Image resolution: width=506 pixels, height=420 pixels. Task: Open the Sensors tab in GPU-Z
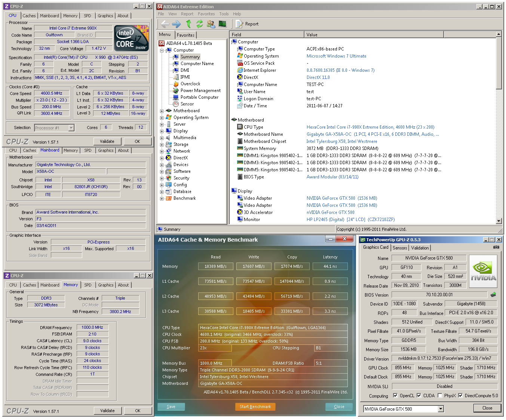click(400, 248)
